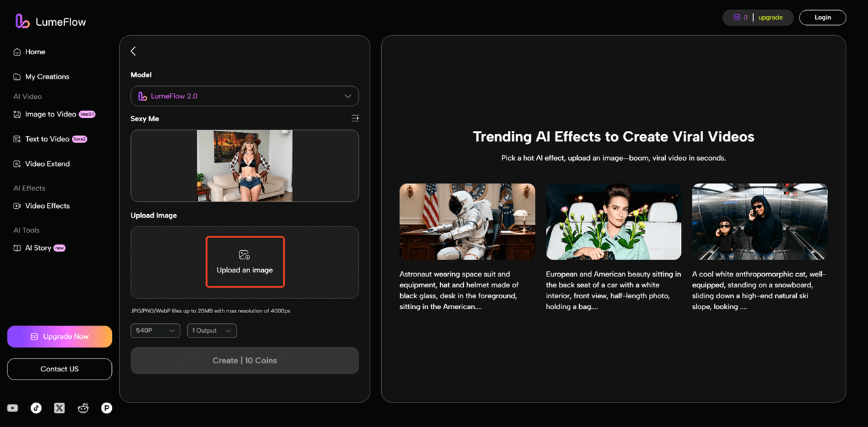The height and width of the screenshot is (427, 868).
Task: Open the 1 Output count dropdown
Action: click(212, 331)
